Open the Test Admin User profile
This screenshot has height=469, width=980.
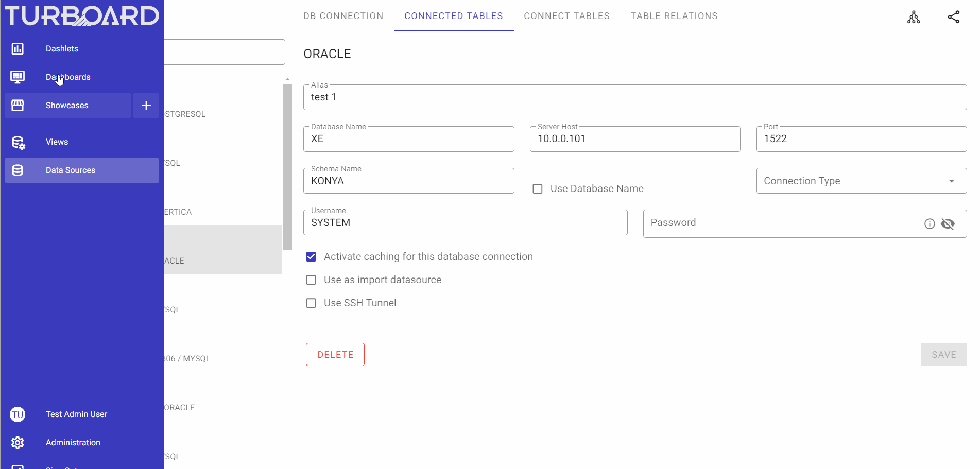82,414
